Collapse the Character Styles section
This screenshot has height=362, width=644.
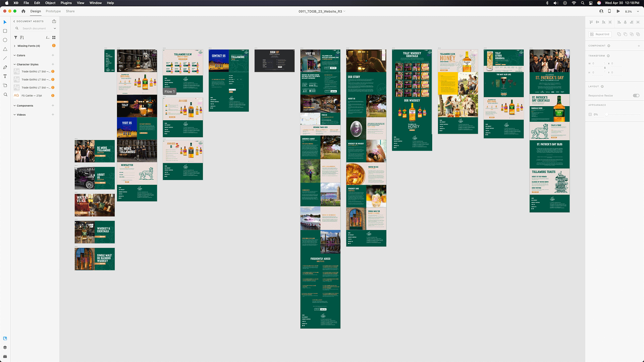coord(14,64)
